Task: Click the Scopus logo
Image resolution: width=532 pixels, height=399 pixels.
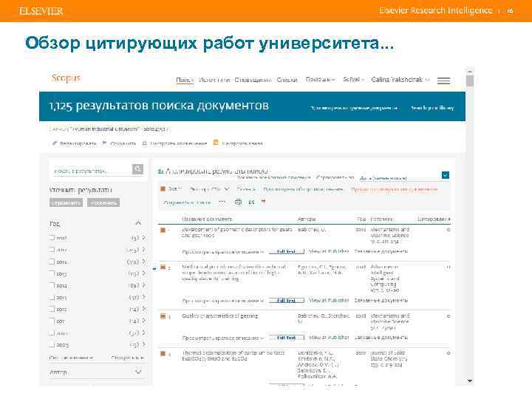Action: coord(66,78)
